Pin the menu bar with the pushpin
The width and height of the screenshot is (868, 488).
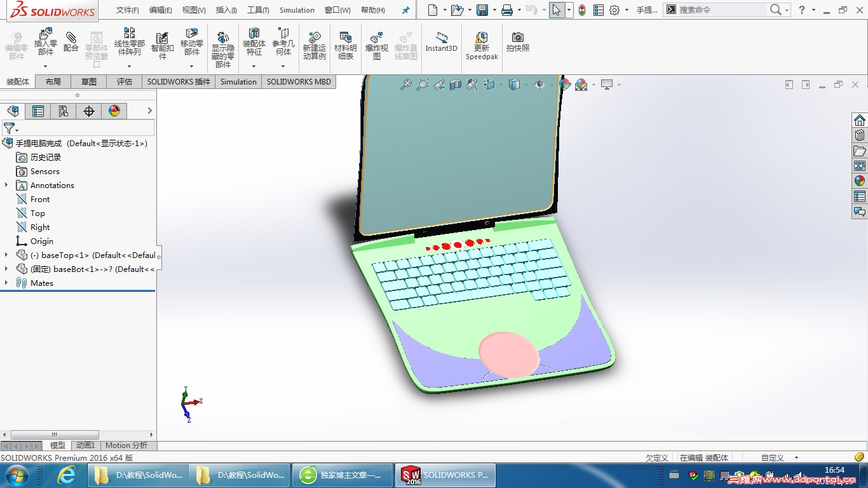tap(406, 10)
